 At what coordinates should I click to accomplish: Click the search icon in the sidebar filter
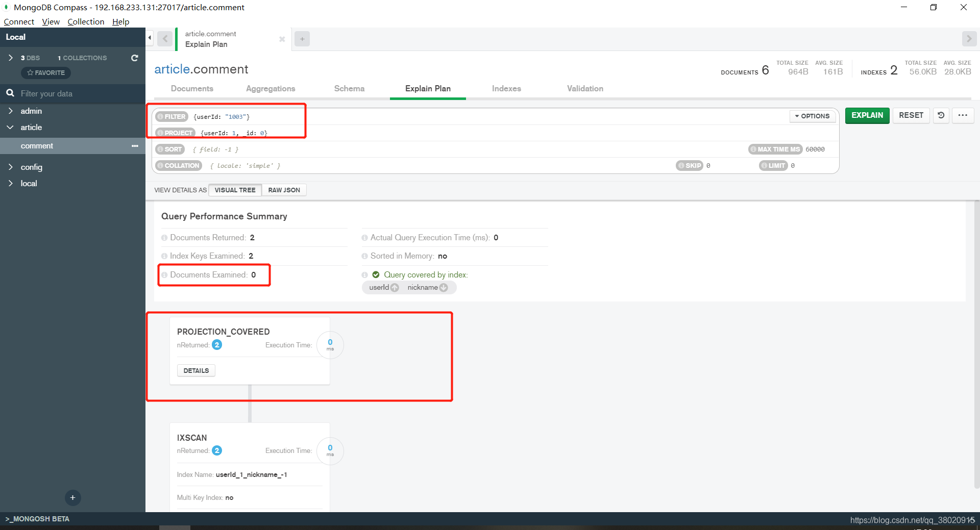coord(10,93)
